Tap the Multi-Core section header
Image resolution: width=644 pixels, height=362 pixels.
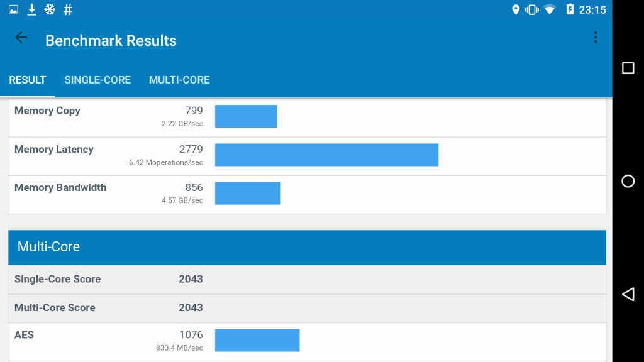(307, 247)
